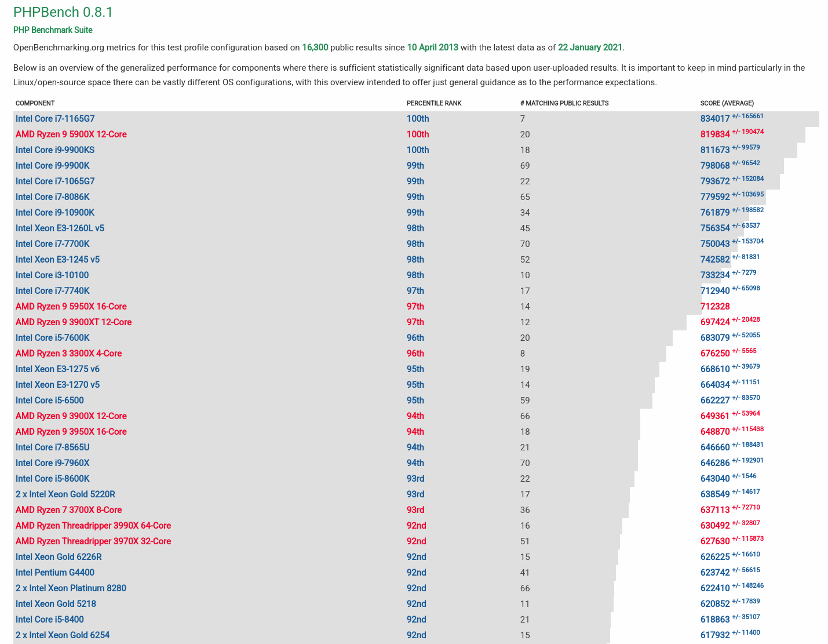Image resolution: width=828 pixels, height=644 pixels.
Task: Open the Intel Core i3-10100 link
Action: click(52, 275)
